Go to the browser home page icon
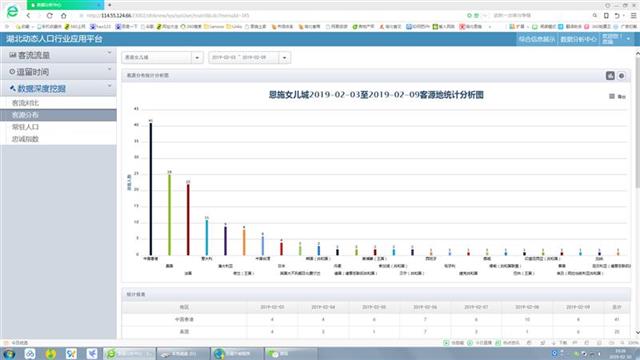Image resolution: width=640 pixels, height=360 pixels. tap(63, 16)
